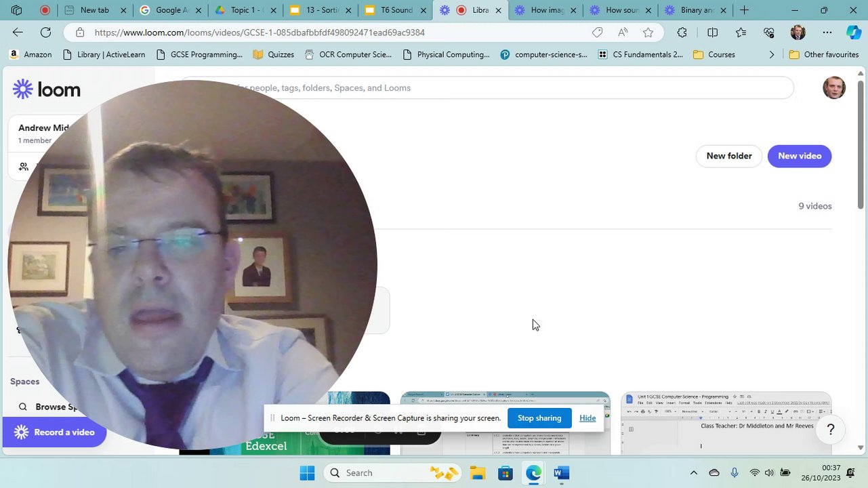Open Amazon bookmark

coord(30,54)
